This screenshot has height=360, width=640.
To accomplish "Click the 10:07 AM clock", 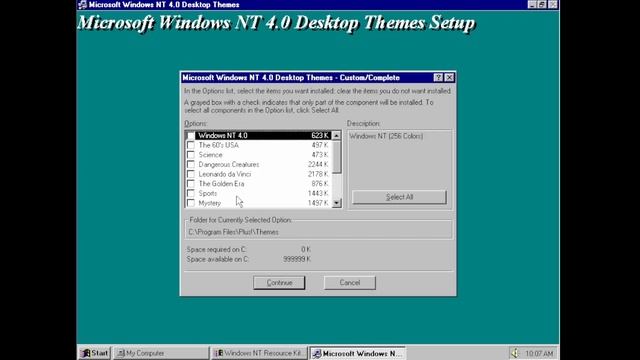I will click(539, 353).
